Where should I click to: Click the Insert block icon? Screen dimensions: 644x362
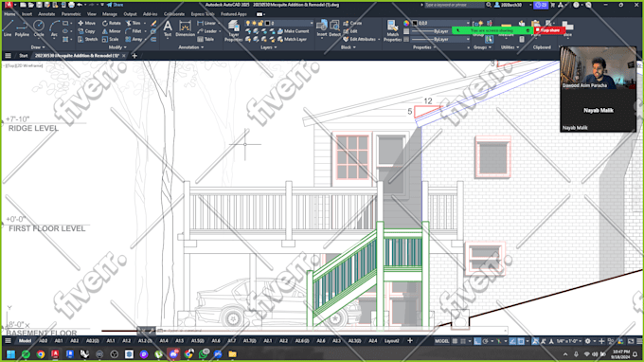pyautogui.click(x=322, y=27)
